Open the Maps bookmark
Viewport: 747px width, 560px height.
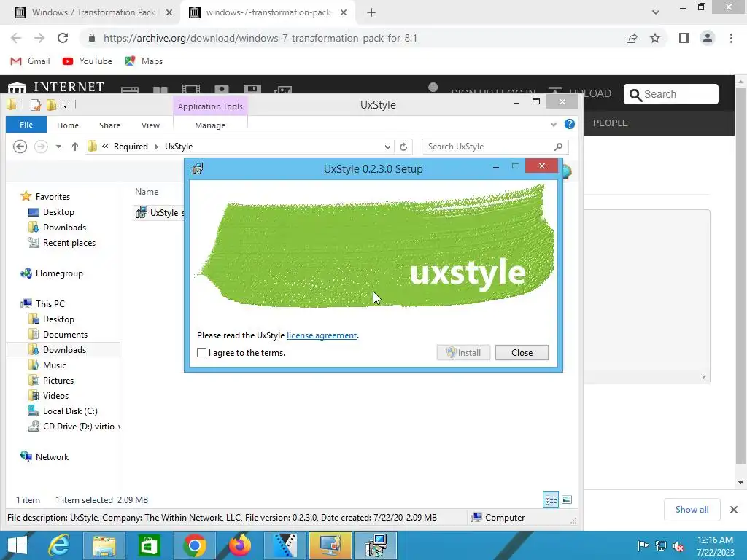144,61
